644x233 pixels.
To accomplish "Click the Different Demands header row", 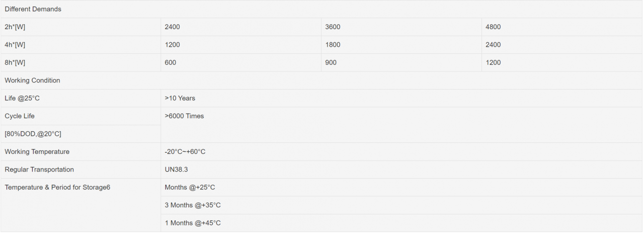I will pos(321,9).
